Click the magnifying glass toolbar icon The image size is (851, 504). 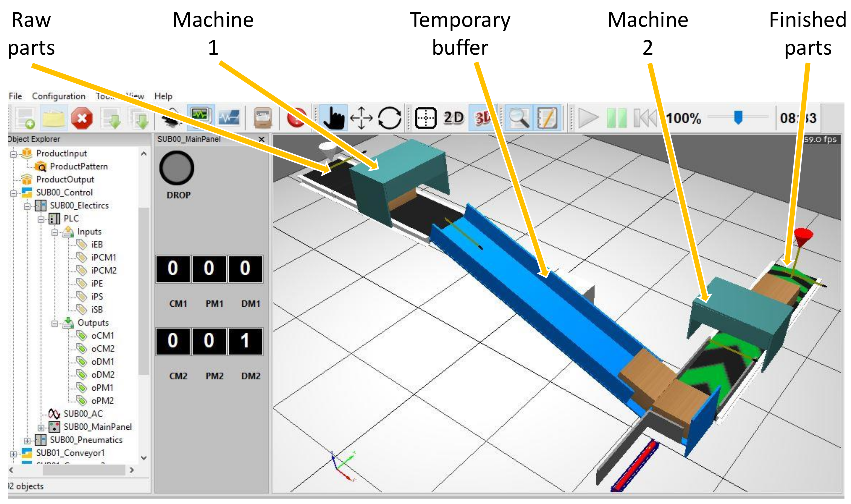[519, 118]
